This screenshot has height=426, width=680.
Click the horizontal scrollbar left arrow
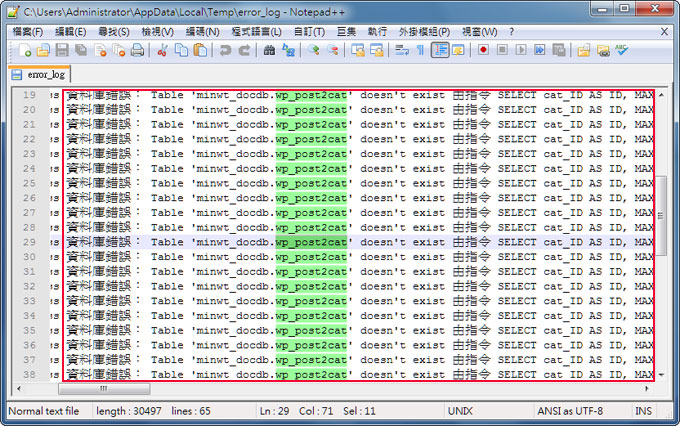tap(19, 389)
